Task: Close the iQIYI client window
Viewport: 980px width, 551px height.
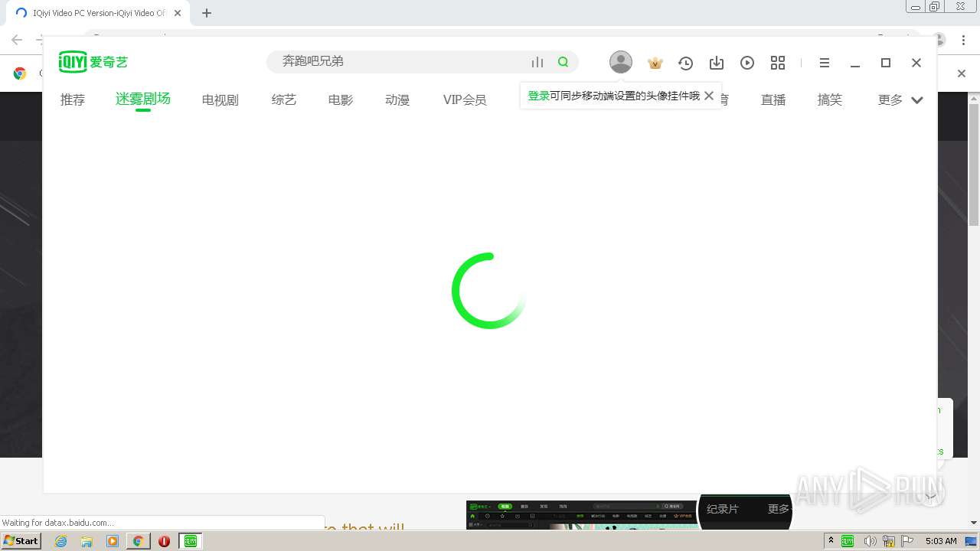Action: 916,63
